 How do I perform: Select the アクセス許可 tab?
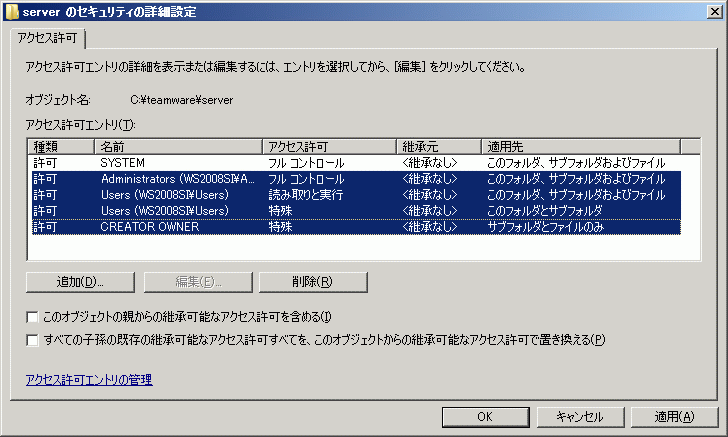click(x=47, y=38)
